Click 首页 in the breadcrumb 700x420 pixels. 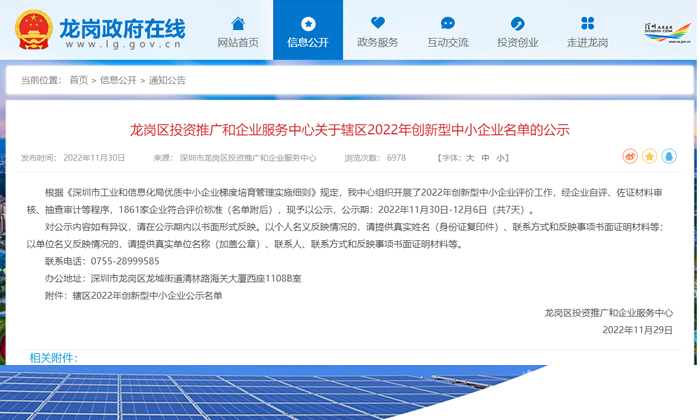[79, 80]
